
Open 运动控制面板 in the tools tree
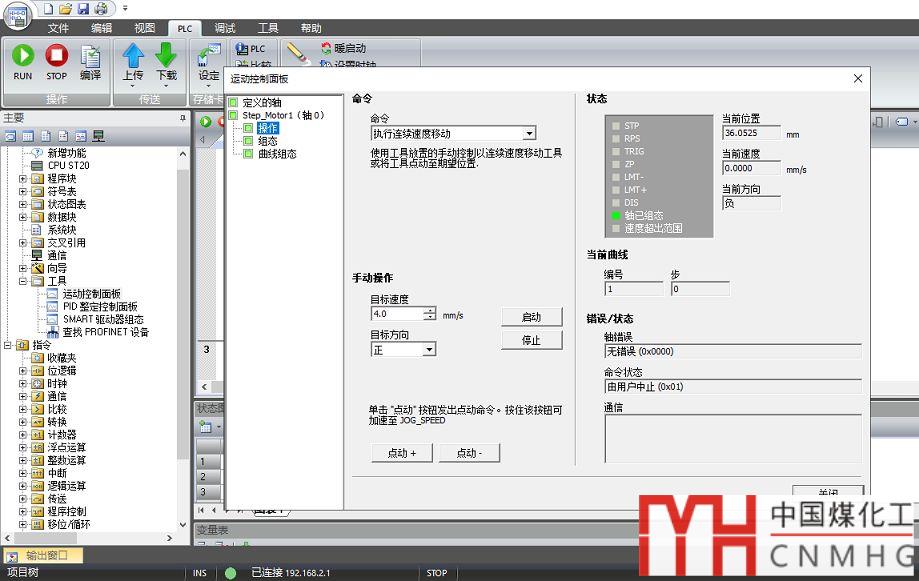[x=91, y=294]
